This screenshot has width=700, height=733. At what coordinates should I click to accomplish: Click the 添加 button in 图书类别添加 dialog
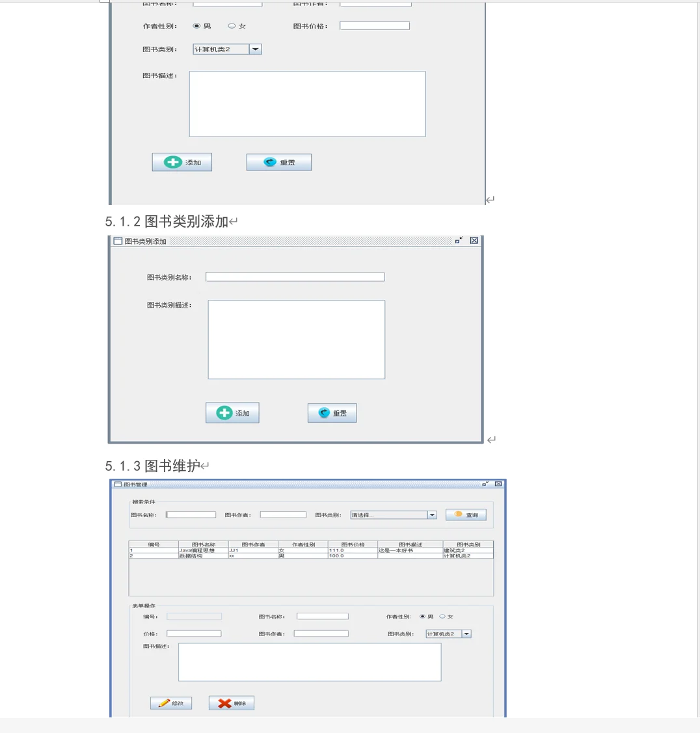coord(232,412)
